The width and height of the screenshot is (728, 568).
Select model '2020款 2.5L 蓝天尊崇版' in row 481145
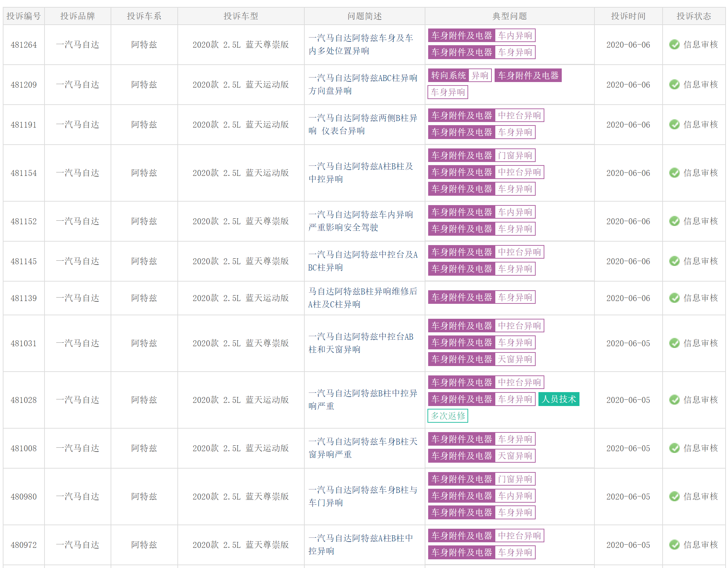pos(241,261)
